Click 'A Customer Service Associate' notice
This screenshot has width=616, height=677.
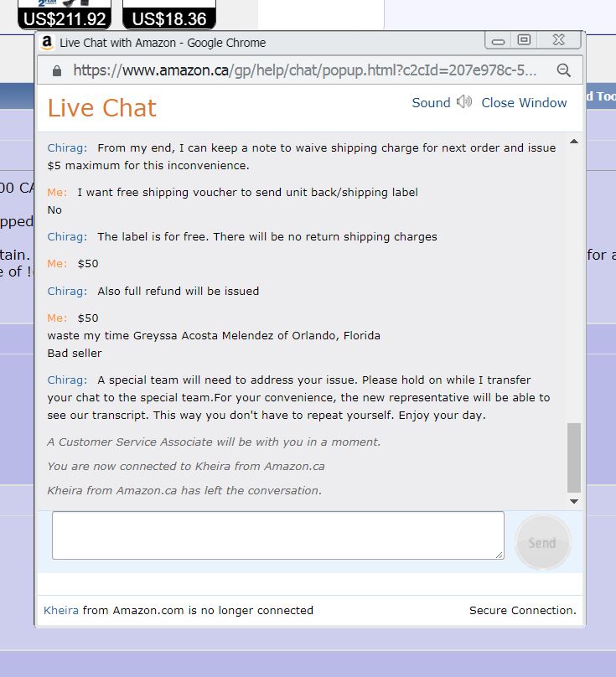click(214, 442)
